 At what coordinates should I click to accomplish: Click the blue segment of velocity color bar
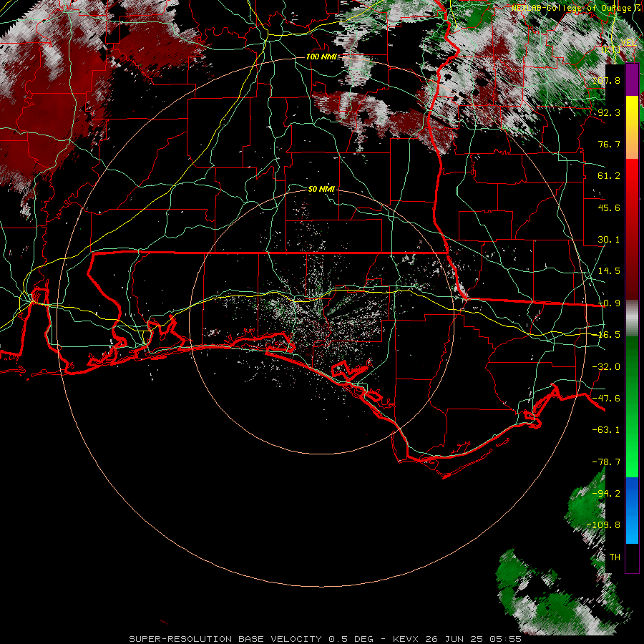(x=632, y=510)
